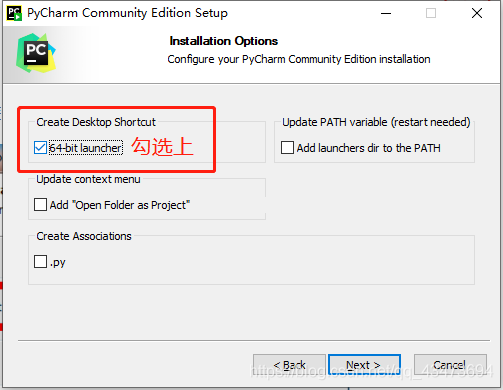The height and width of the screenshot is (390, 503).
Task: Tick the .py association checkbox
Action: coord(40,262)
